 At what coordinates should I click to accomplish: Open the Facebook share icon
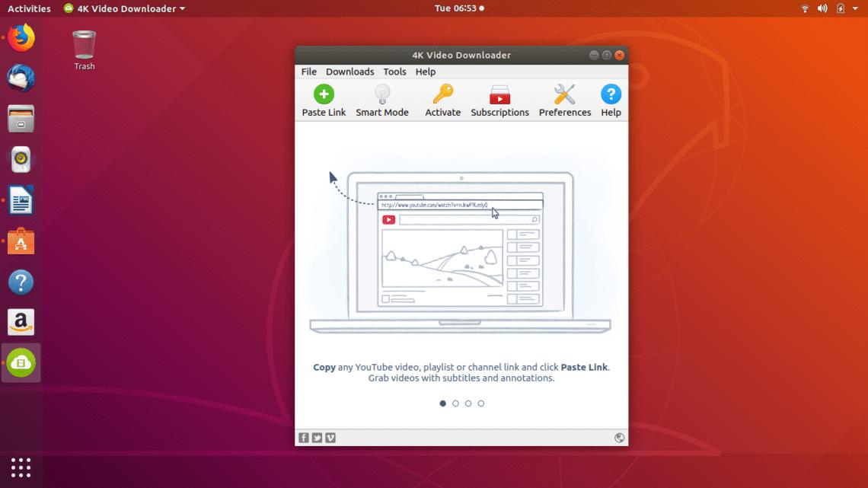coord(303,438)
